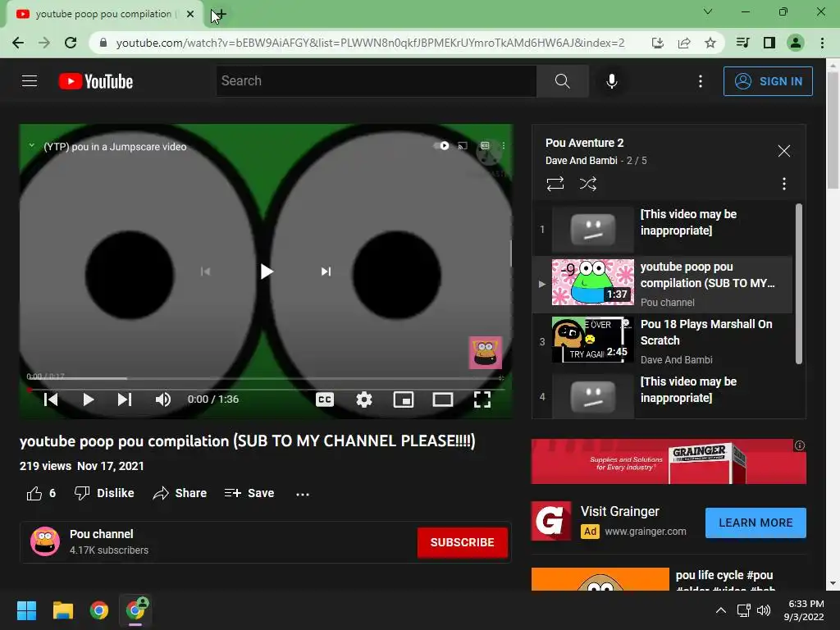Switch to theater mode
The height and width of the screenshot is (630, 840).
[443, 399]
